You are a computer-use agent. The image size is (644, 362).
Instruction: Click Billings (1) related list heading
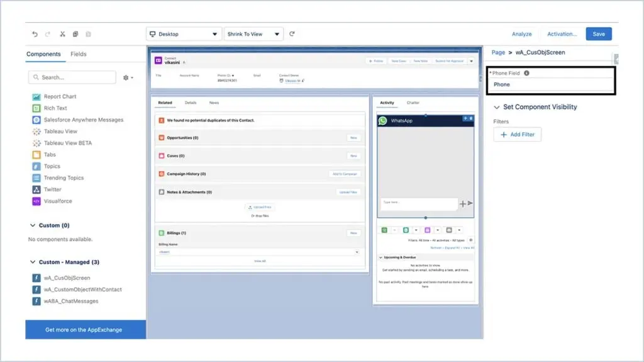[x=176, y=233]
